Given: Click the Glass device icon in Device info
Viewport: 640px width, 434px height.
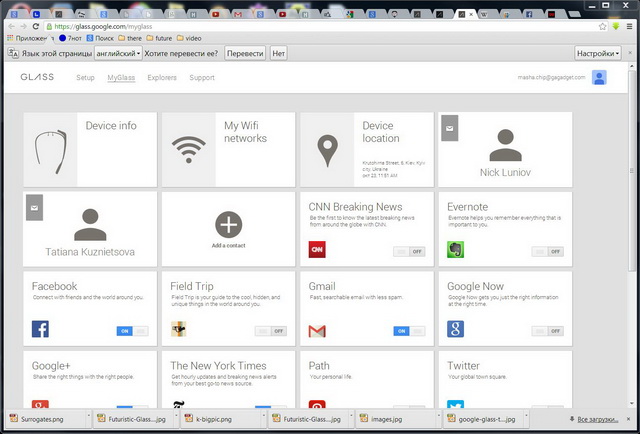Looking at the screenshot, I should click(50, 152).
